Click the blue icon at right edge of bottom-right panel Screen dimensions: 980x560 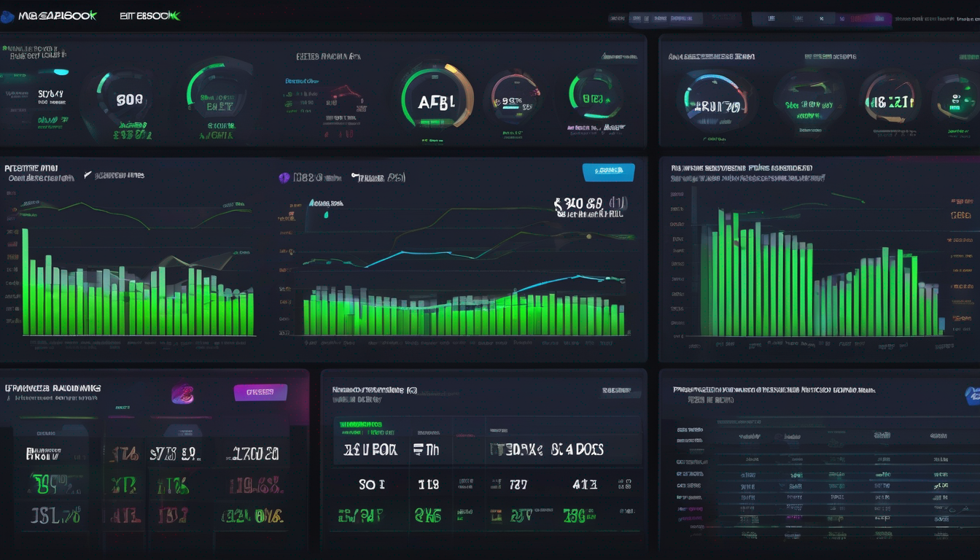tap(973, 395)
